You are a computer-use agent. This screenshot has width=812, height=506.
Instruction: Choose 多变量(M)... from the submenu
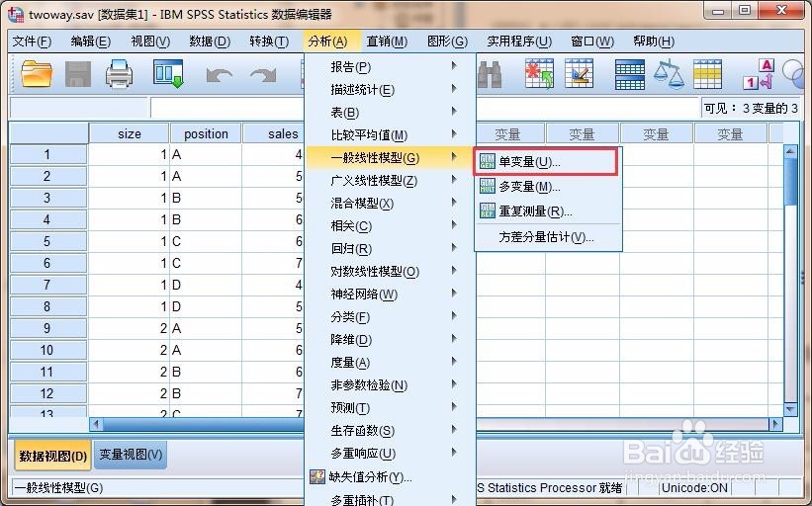pos(547,186)
